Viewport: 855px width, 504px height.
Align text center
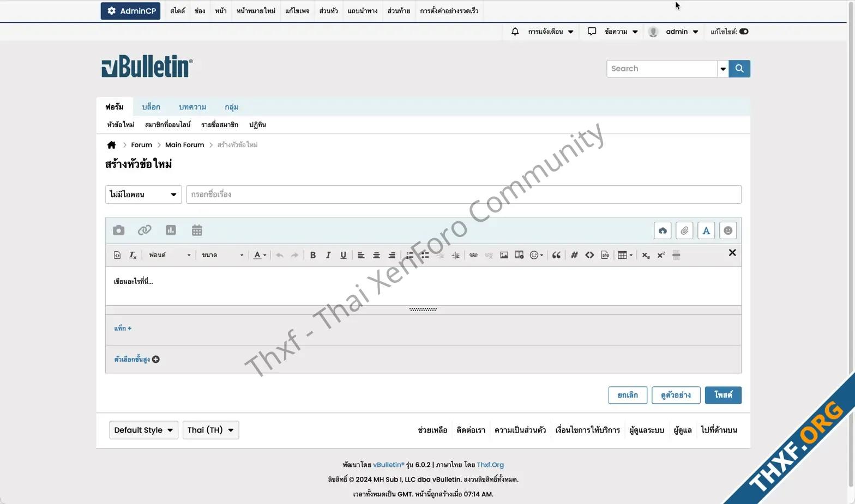click(376, 255)
